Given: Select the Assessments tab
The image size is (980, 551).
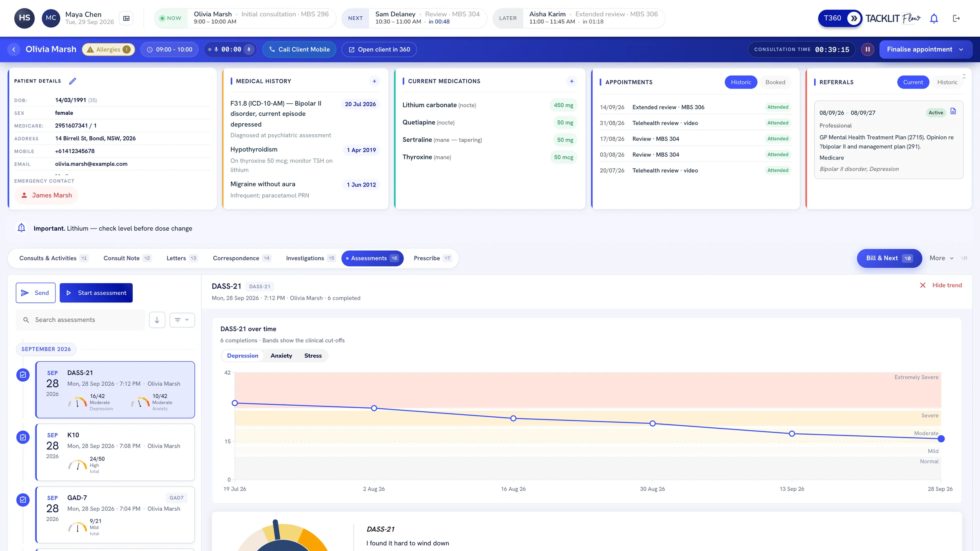Looking at the screenshot, I should [x=372, y=258].
